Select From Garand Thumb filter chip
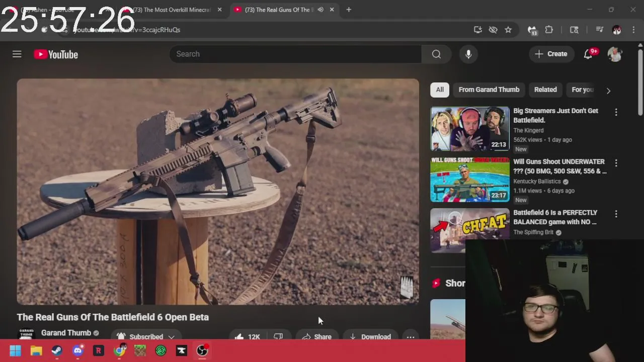This screenshot has width=644, height=362. (489, 89)
